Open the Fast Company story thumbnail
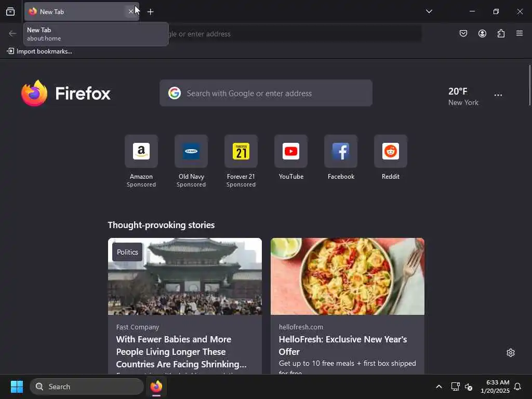This screenshot has height=399, width=532. [x=185, y=276]
